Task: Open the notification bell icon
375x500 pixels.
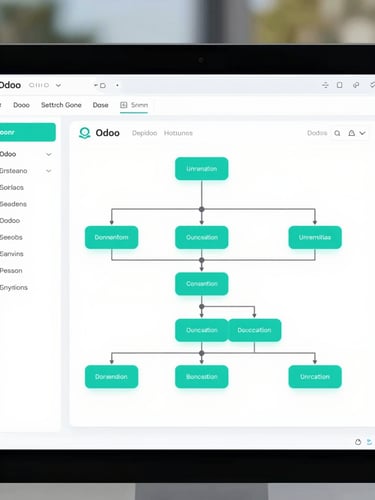Action: click(351, 133)
